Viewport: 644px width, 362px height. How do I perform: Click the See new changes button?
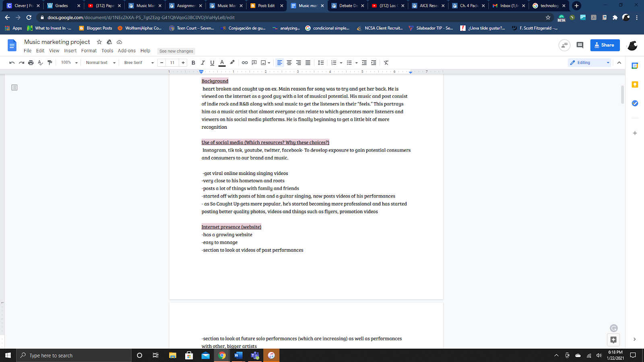(176, 51)
